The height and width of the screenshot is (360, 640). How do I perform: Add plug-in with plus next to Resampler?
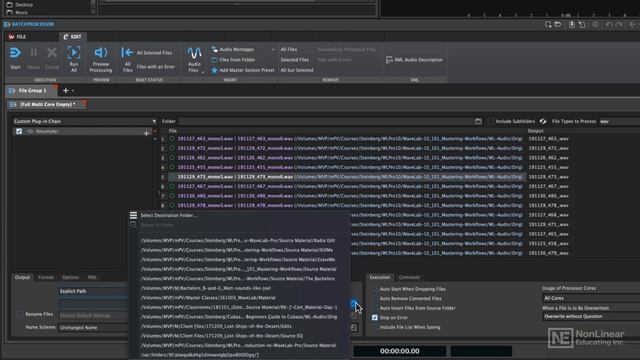(x=146, y=133)
